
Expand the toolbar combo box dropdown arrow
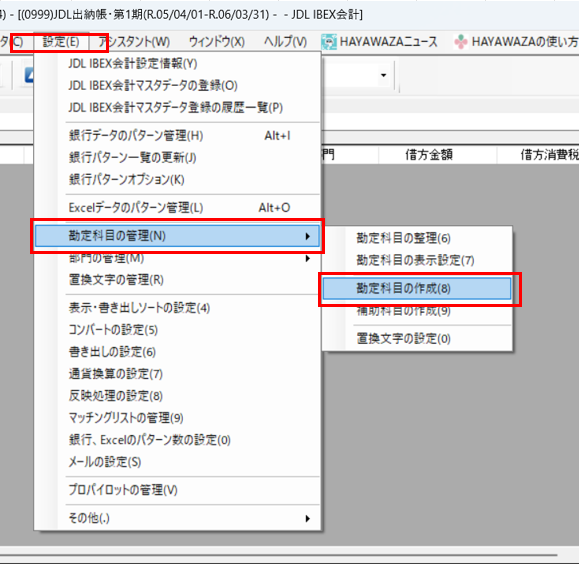click(384, 75)
